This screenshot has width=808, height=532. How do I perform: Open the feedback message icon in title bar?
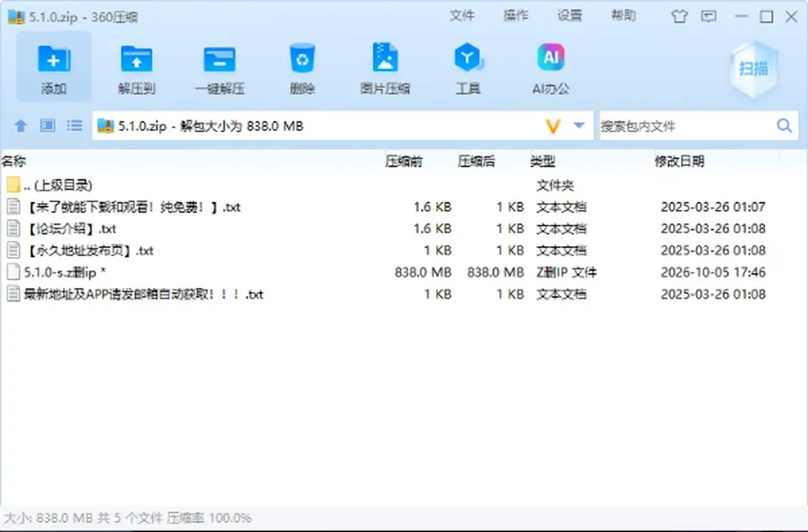(x=709, y=17)
